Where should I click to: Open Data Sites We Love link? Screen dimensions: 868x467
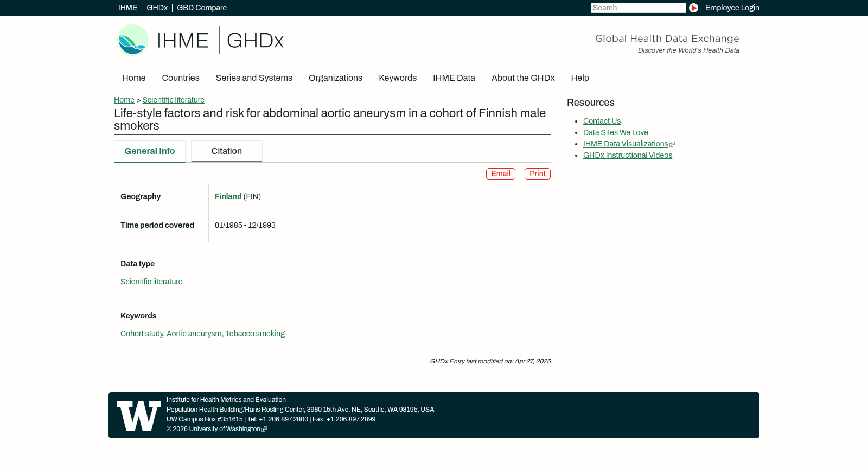click(x=616, y=132)
